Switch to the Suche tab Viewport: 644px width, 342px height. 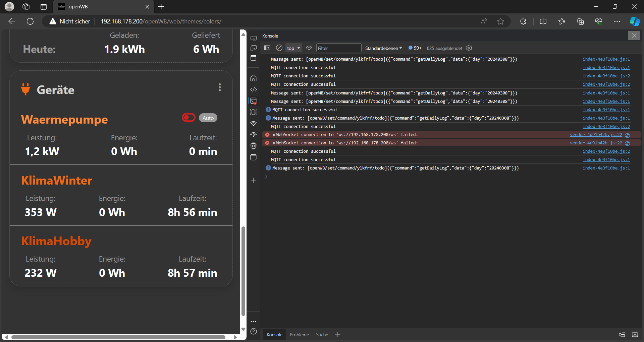tap(322, 334)
